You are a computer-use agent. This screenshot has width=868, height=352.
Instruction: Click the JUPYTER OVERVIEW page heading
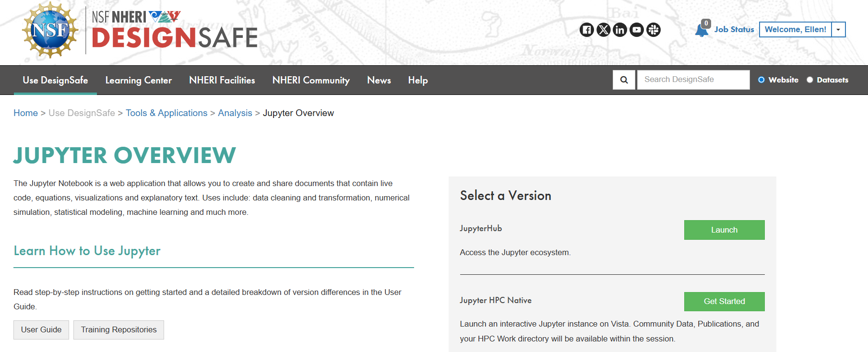[x=125, y=155]
